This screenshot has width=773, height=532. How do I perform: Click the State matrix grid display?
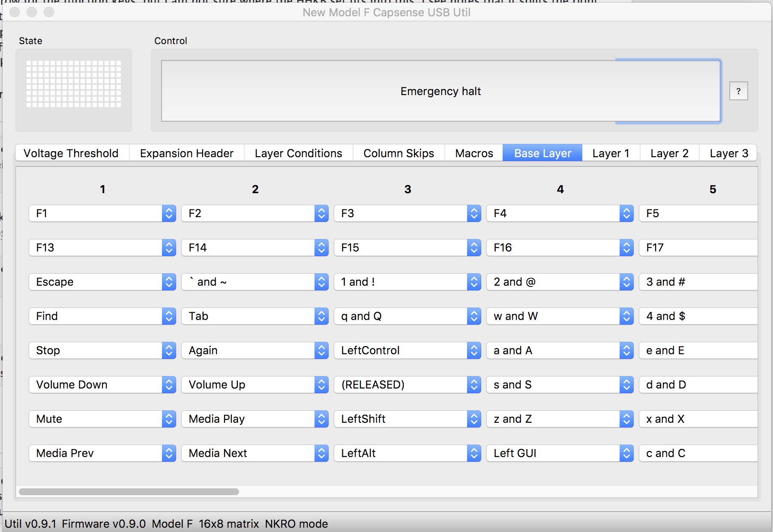click(x=74, y=84)
